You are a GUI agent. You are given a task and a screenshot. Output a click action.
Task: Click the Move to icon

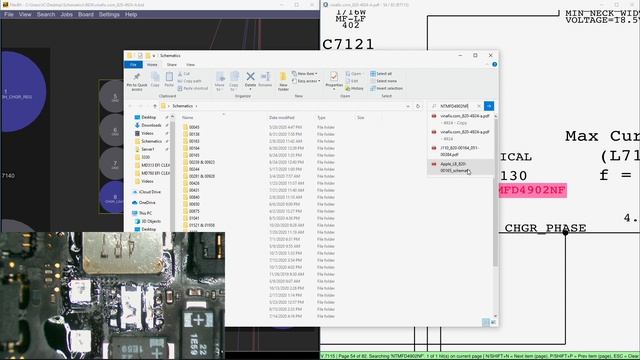pos(220,76)
